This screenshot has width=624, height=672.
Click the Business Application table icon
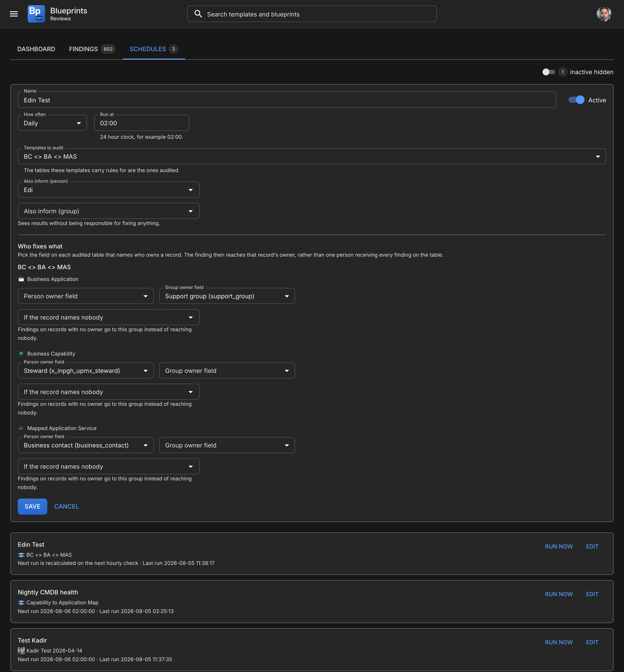click(x=21, y=279)
